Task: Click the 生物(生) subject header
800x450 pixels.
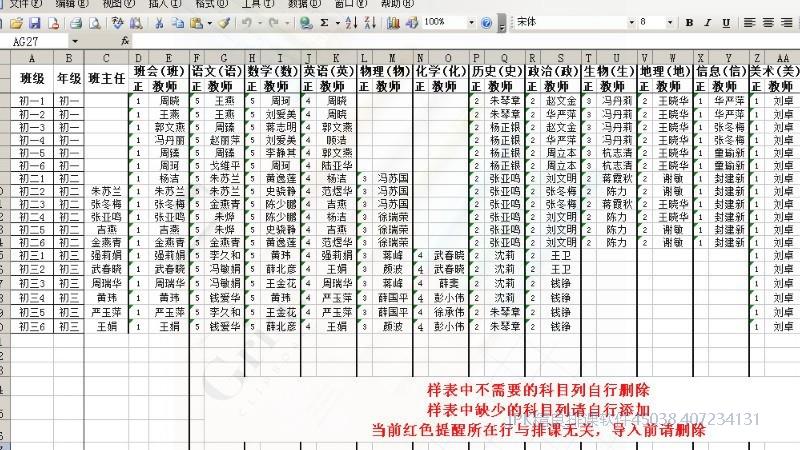Action: [x=610, y=71]
